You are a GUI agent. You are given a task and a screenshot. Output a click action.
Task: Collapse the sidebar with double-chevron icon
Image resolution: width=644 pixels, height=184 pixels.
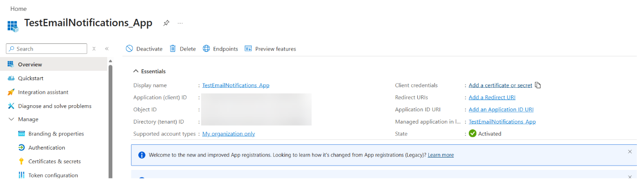click(107, 49)
